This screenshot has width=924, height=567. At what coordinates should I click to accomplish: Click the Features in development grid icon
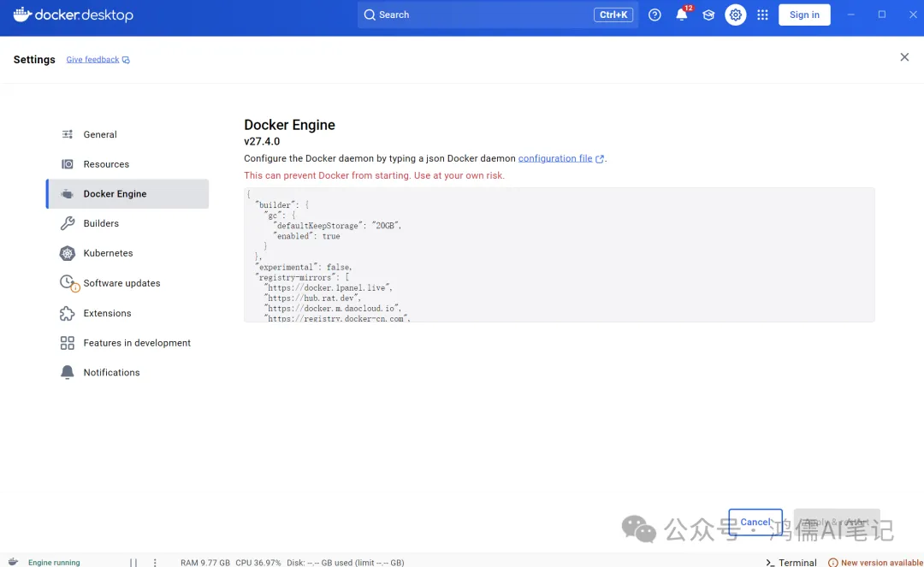(68, 343)
